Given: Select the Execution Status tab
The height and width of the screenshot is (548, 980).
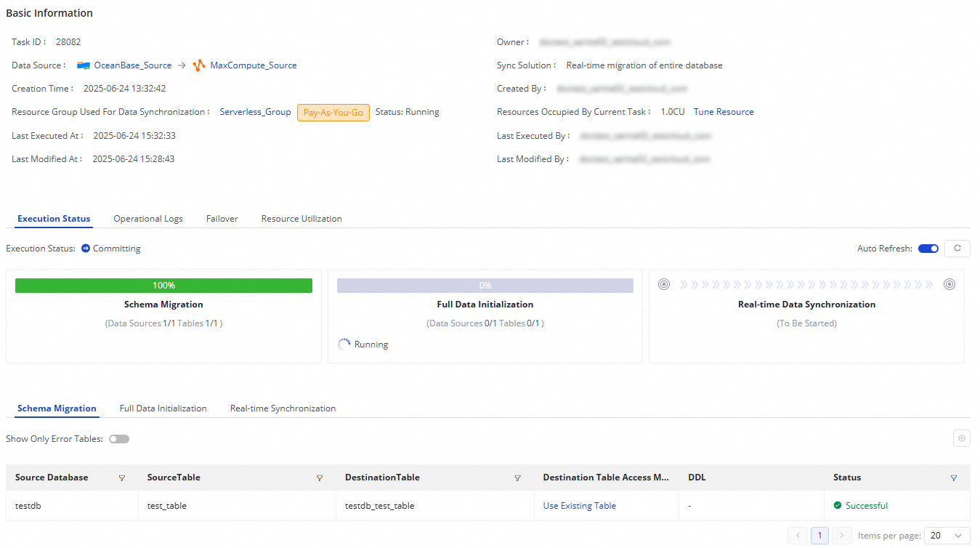Looking at the screenshot, I should [54, 219].
